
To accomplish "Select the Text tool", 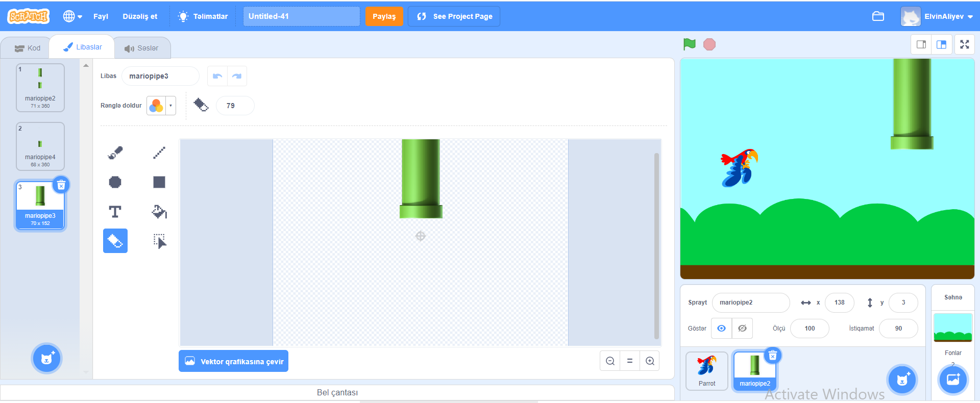I will pyautogui.click(x=115, y=212).
